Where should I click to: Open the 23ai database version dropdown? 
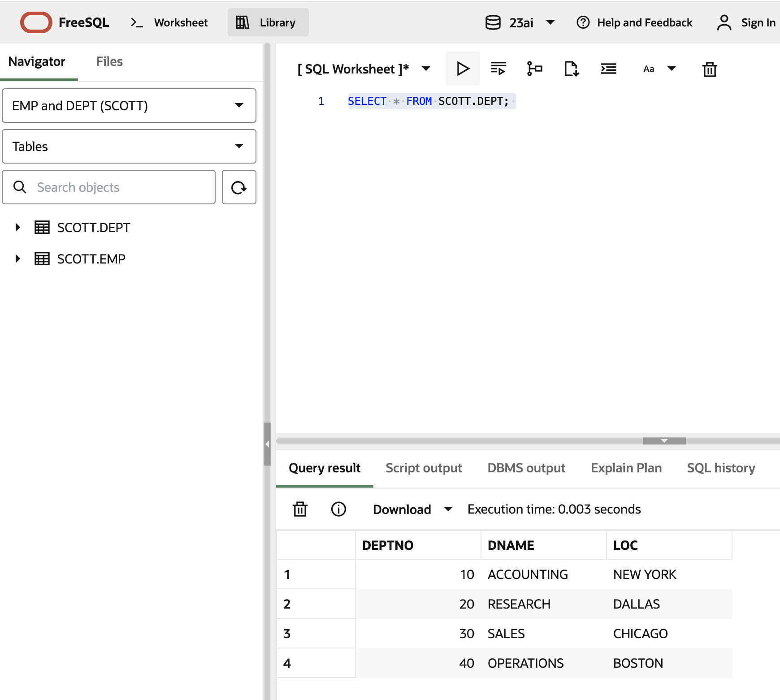click(x=520, y=22)
